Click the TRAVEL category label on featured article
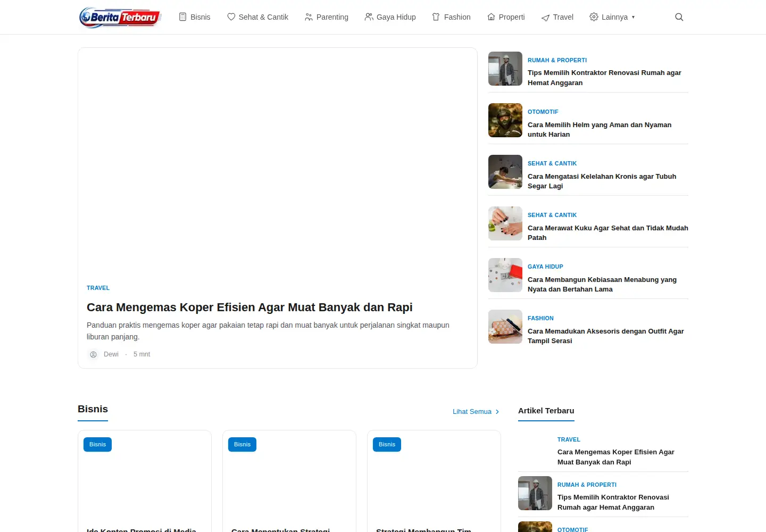This screenshot has width=766, height=532. pyautogui.click(x=98, y=288)
